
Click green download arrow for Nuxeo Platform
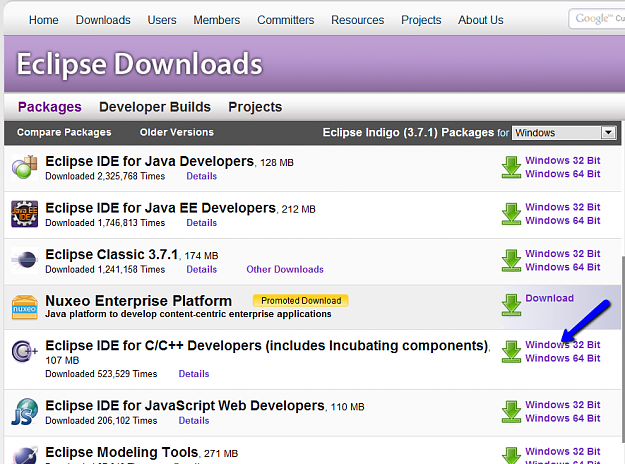point(511,305)
